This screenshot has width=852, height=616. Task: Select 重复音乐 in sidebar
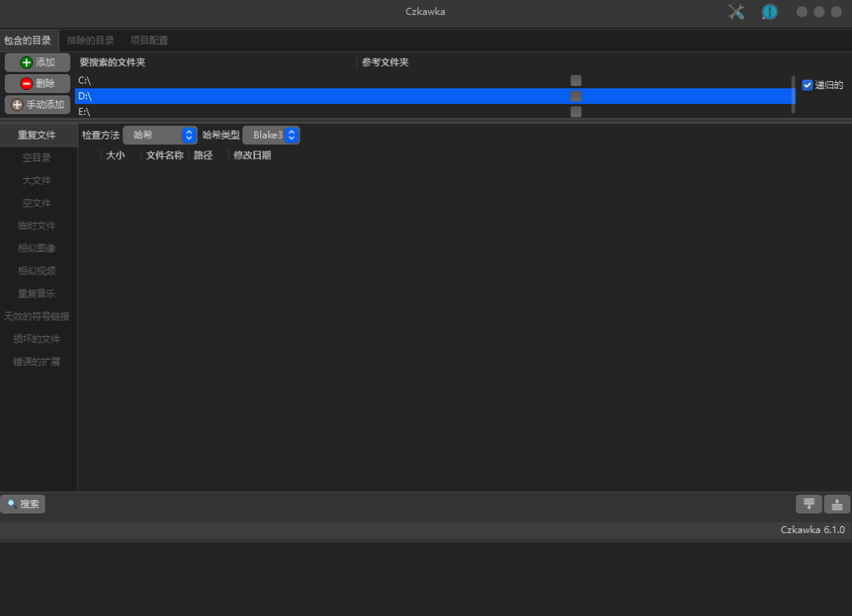tap(38, 294)
